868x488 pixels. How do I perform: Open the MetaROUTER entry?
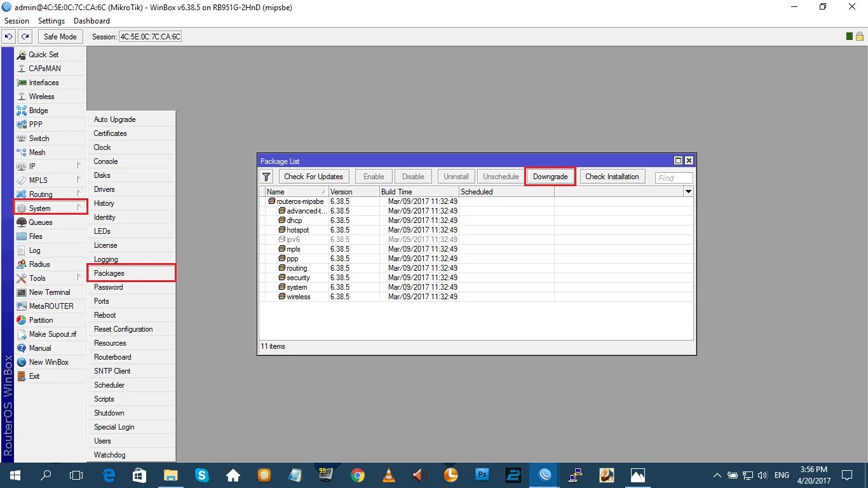point(50,306)
